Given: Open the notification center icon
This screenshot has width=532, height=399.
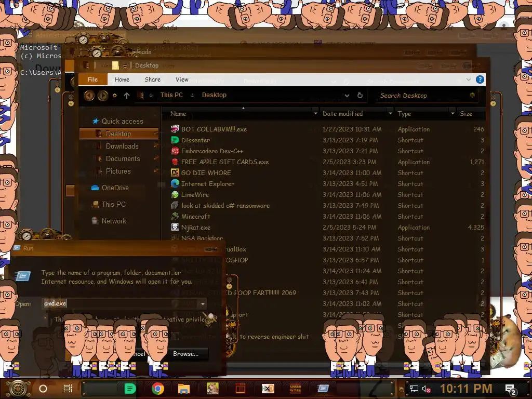Looking at the screenshot, I should [x=511, y=390].
